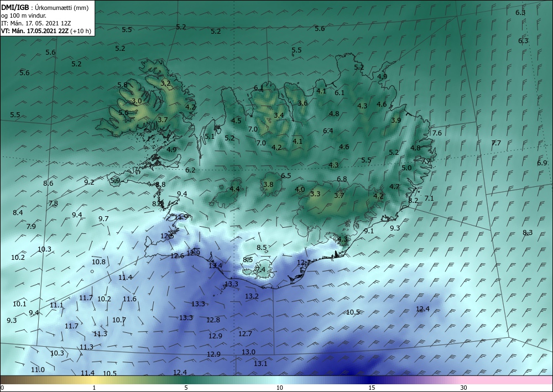Click the 8.3 value on the right side

(528, 233)
